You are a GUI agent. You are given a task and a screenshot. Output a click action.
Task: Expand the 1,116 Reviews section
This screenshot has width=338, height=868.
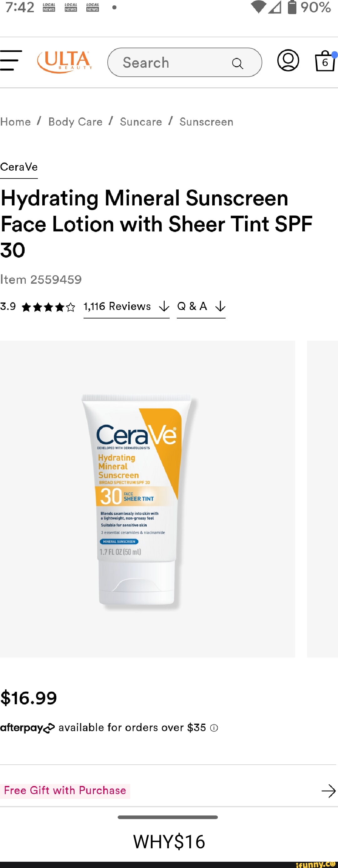click(x=126, y=307)
